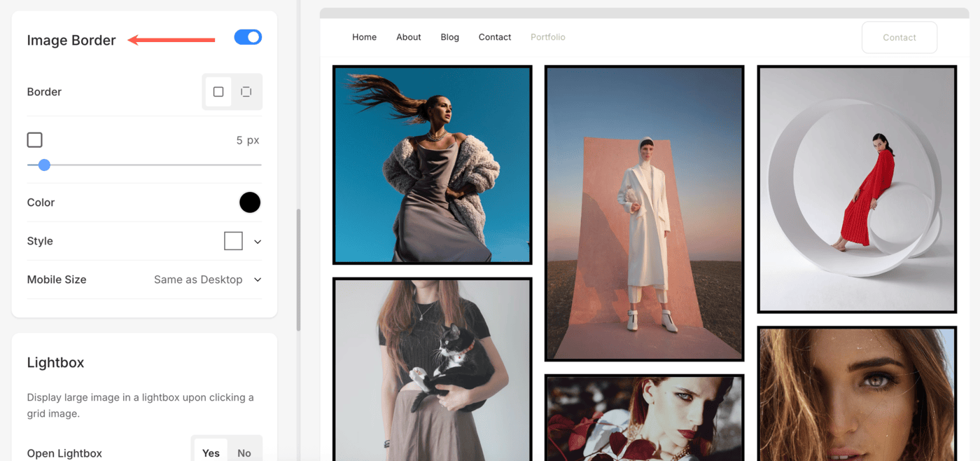
Task: Click the Image Border heading
Action: point(71,40)
